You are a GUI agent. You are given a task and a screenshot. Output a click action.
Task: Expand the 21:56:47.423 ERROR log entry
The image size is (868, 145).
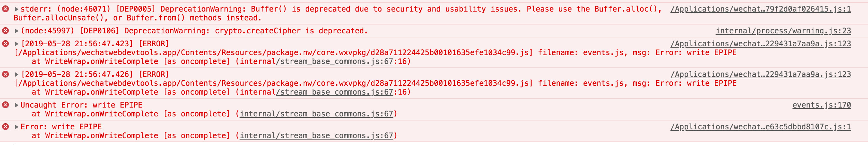click(x=16, y=44)
